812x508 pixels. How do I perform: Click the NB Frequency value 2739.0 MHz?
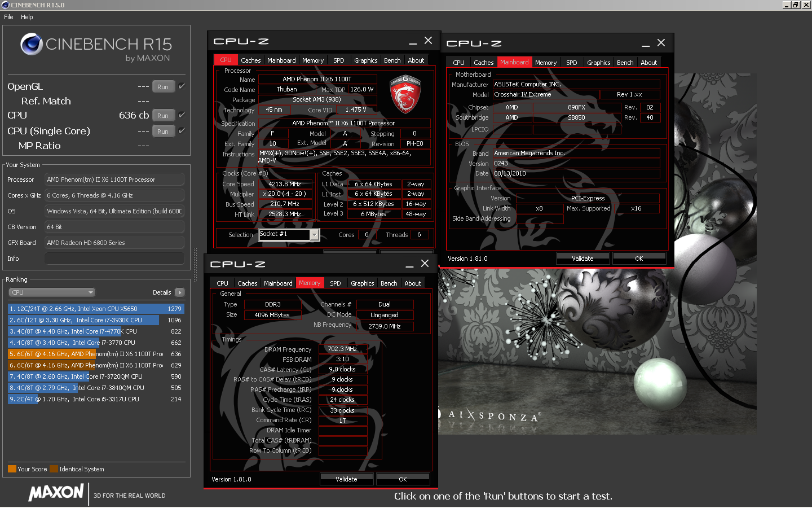pos(385,326)
